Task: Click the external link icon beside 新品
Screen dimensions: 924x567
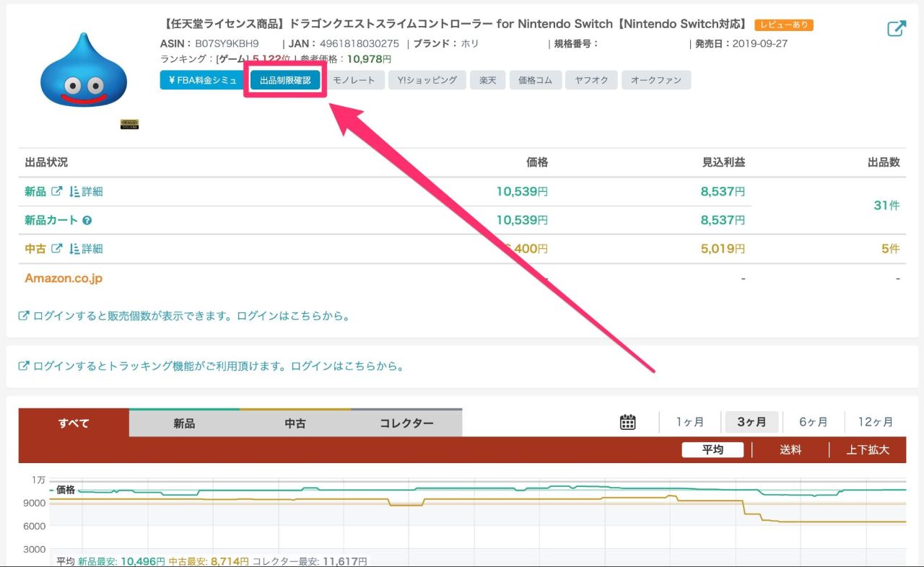Action: pos(57,191)
